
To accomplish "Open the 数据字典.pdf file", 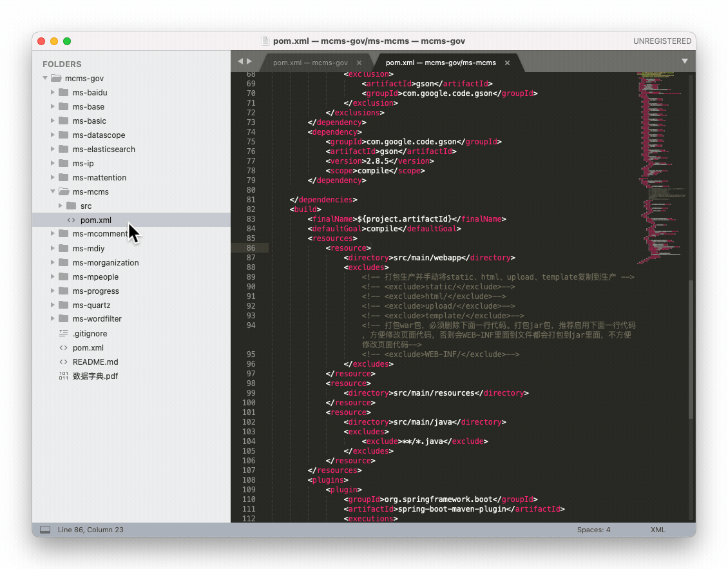I will pyautogui.click(x=95, y=376).
